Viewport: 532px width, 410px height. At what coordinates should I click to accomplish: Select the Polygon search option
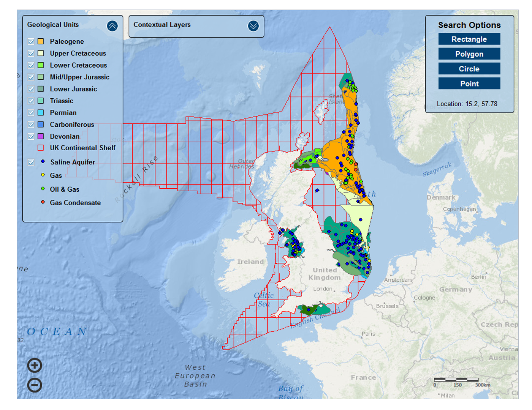click(469, 54)
